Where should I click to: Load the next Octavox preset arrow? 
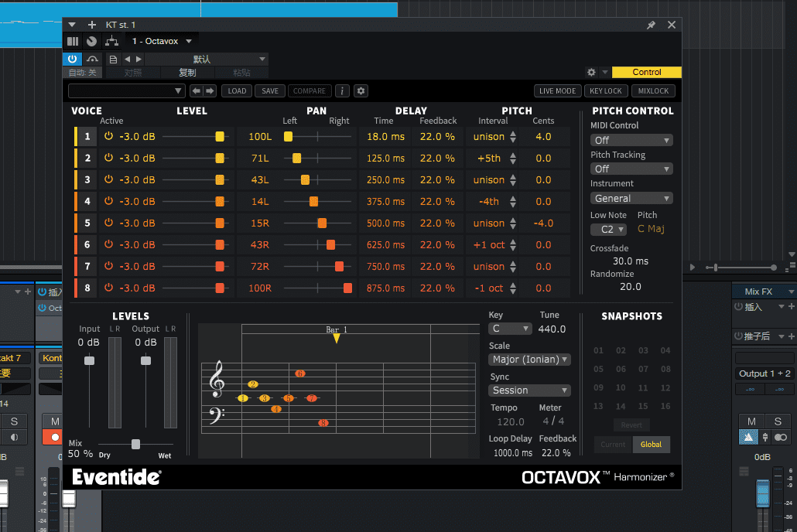pos(210,91)
